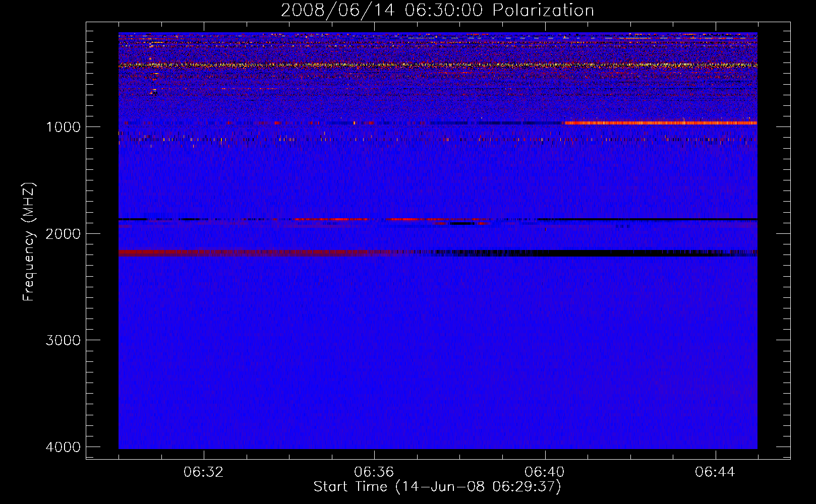Image resolution: width=816 pixels, height=504 pixels.
Task: Click the "Frequency (MHZ)" y-axis label
Action: pos(29,242)
